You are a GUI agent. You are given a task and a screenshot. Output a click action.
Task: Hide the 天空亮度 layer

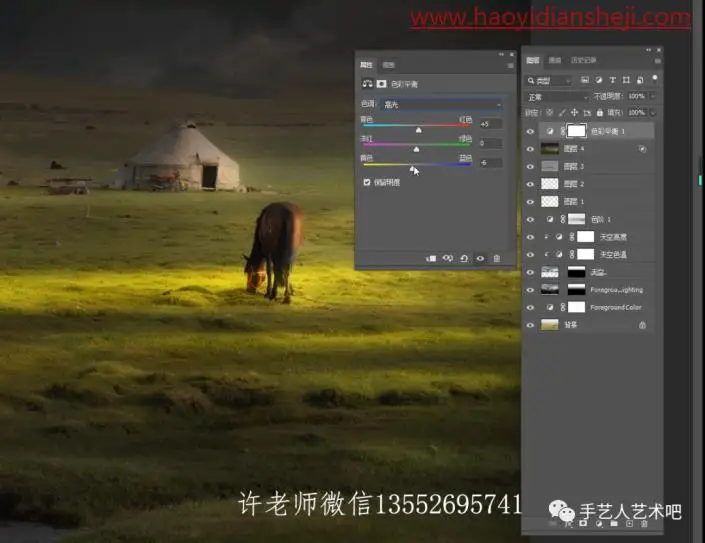[x=531, y=237]
